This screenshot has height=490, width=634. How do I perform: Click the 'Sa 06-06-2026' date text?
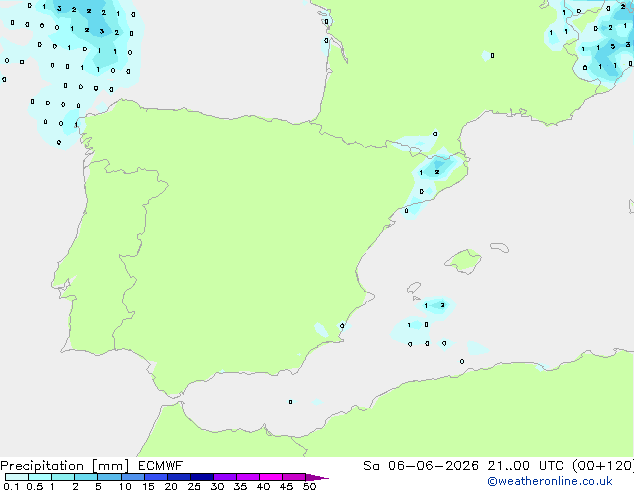click(421, 466)
